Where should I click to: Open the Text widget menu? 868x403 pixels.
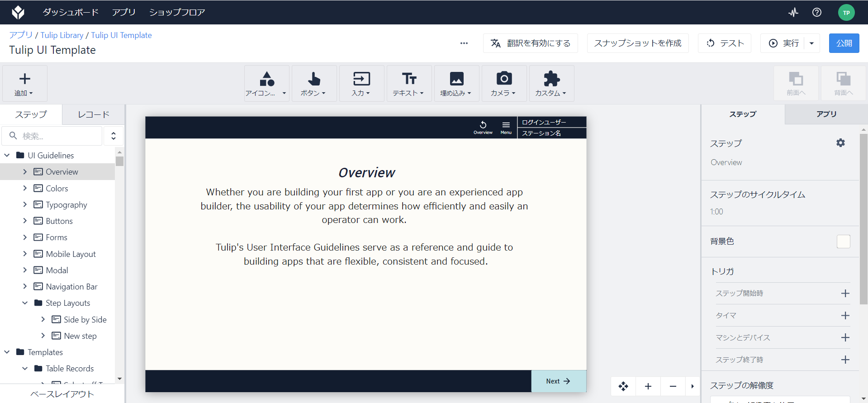(x=409, y=84)
